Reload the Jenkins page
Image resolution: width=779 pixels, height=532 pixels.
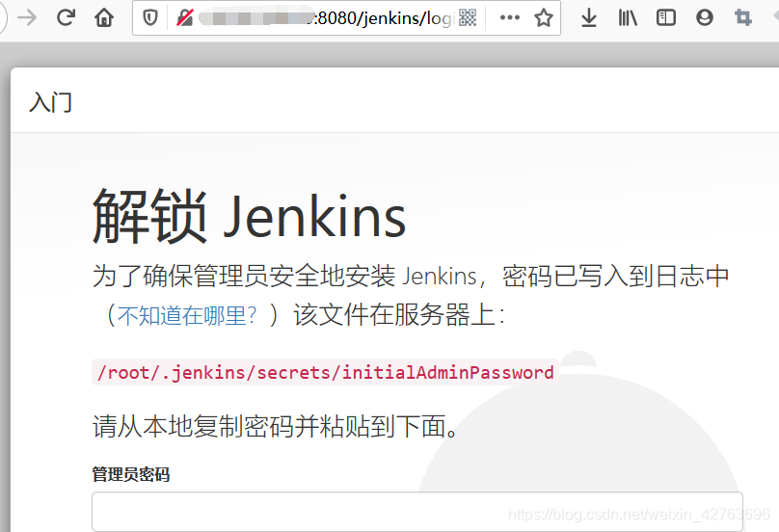[66, 18]
